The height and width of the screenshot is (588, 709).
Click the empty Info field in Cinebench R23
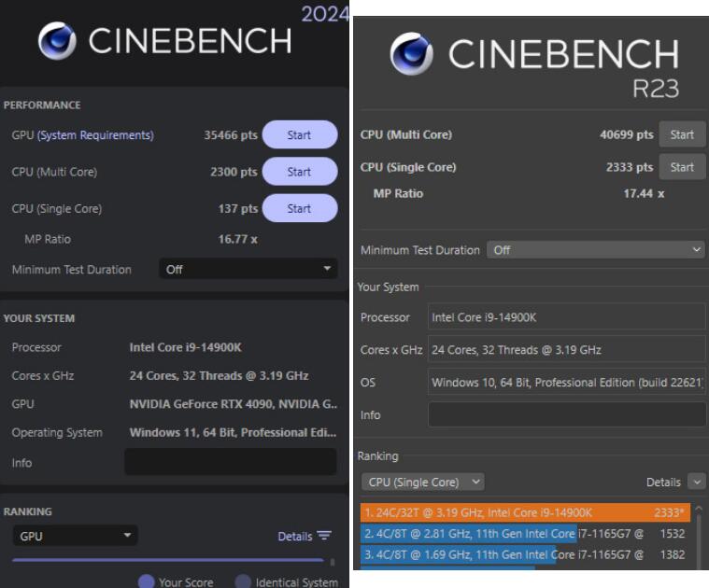click(x=566, y=414)
